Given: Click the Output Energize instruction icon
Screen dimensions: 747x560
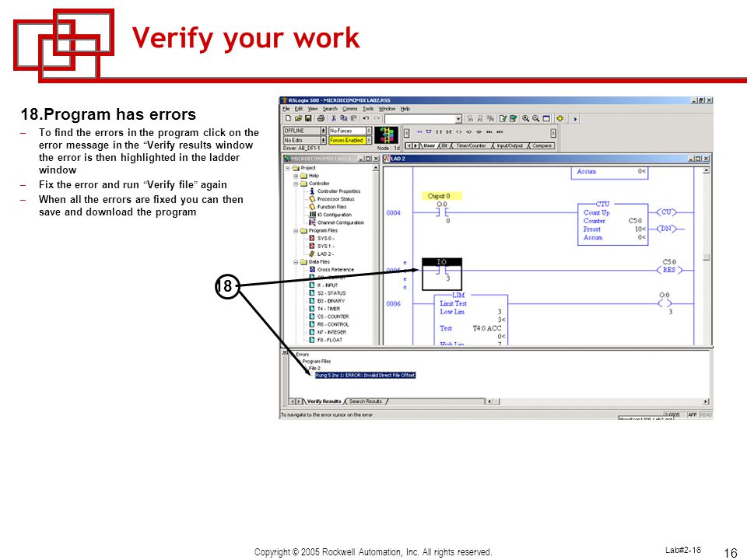Looking at the screenshot, I should (459, 132).
